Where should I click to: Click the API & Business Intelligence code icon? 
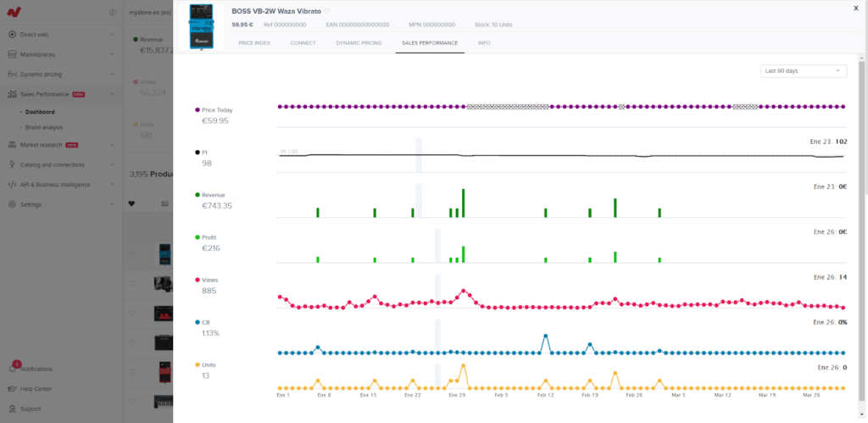pos(12,184)
